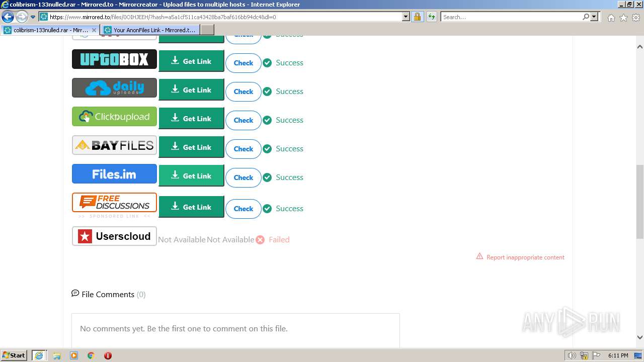Image resolution: width=644 pixels, height=362 pixels.
Task: Click the scrollbar up arrow
Action: tap(640, 47)
